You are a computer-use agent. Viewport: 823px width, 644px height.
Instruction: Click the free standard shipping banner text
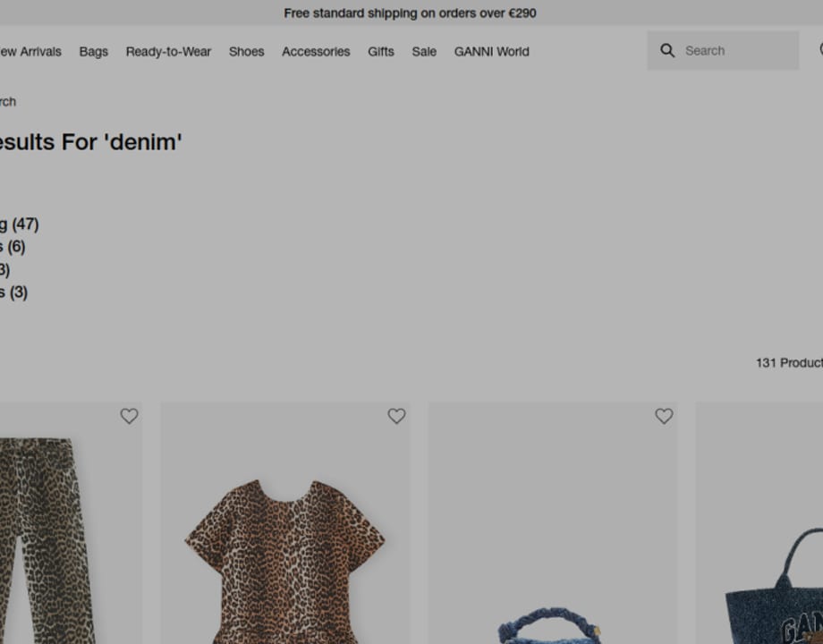coord(410,13)
